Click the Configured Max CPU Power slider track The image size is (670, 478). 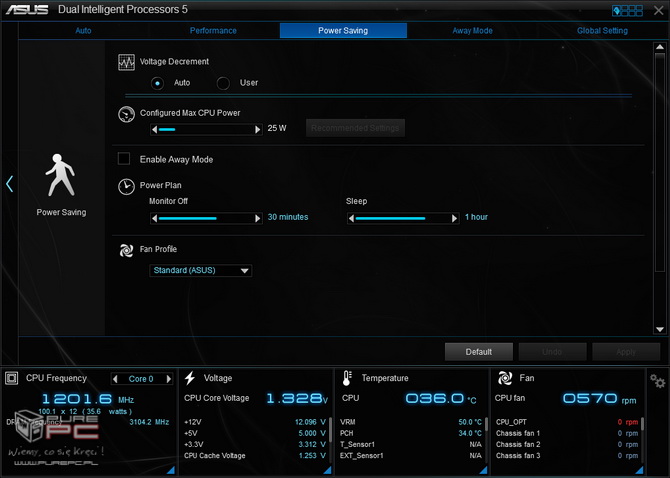[206, 129]
